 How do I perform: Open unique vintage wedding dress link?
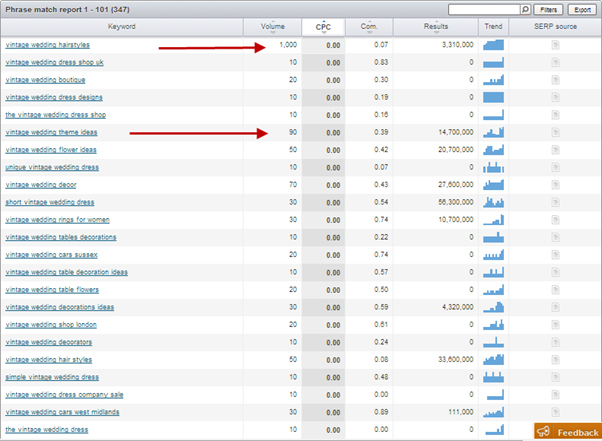[52, 167]
